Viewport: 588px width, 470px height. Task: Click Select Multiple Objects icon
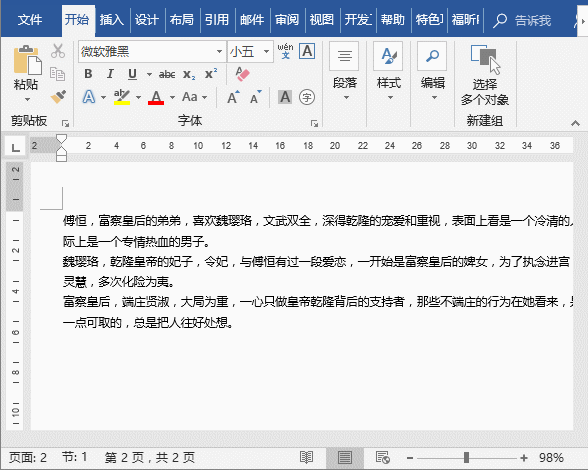click(x=485, y=59)
